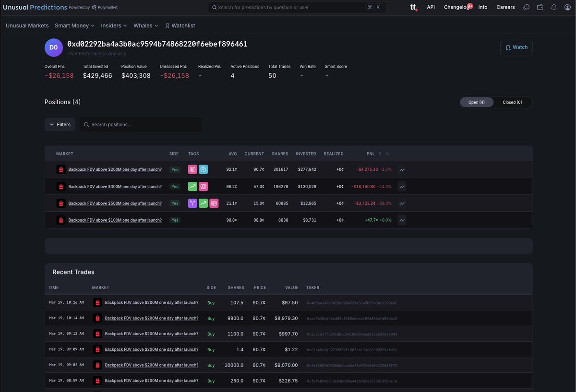Viewport: 576px width, 392px height.
Task: Click chart icon for Backpack FDV above $500M position
Action: 402,203
